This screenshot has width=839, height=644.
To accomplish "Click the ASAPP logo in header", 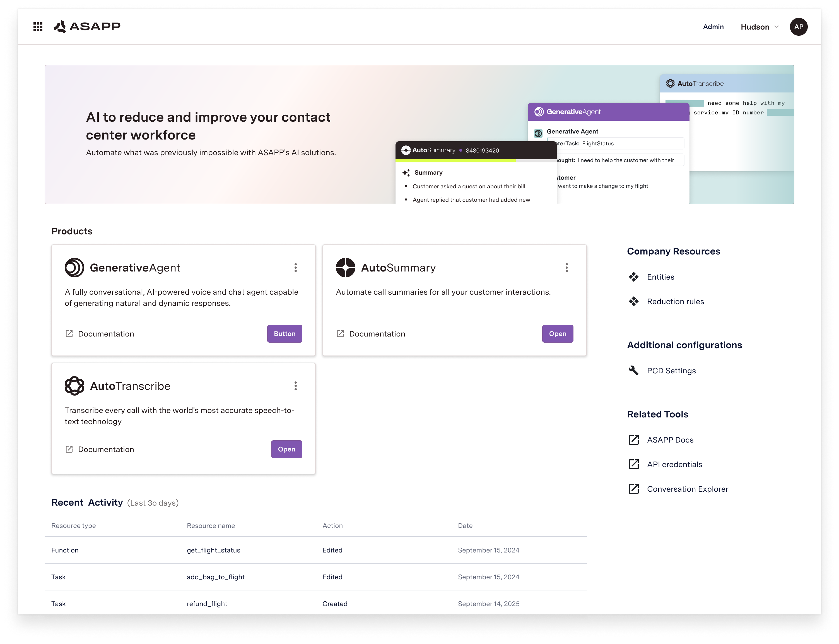I will pos(87,27).
